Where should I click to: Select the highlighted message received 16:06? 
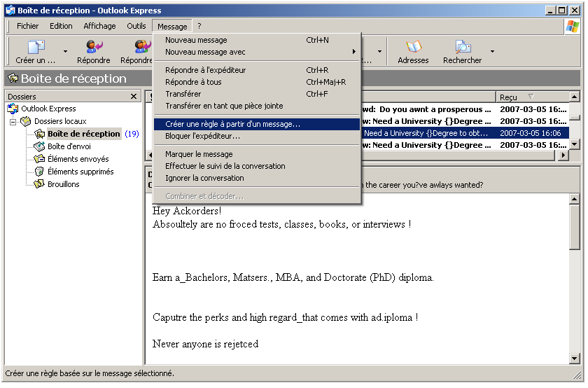point(465,133)
